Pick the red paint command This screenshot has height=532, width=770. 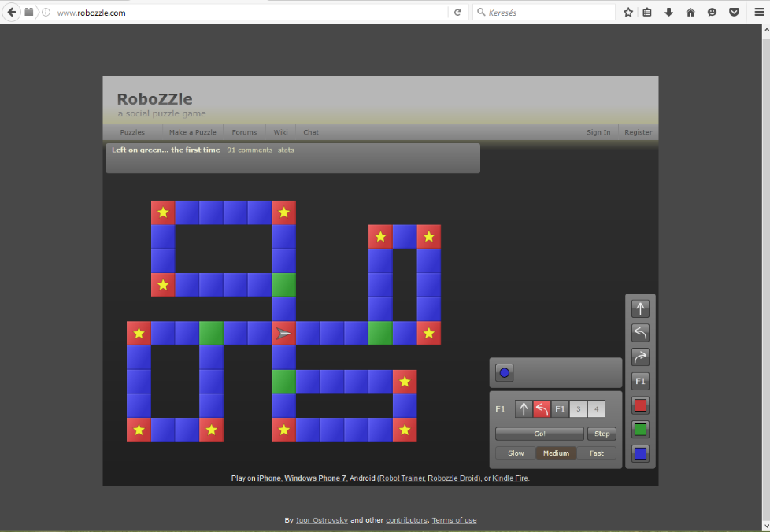[640, 405]
